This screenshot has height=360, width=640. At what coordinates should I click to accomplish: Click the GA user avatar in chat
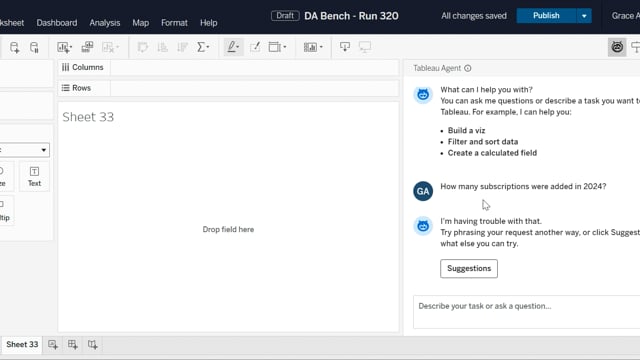[423, 191]
